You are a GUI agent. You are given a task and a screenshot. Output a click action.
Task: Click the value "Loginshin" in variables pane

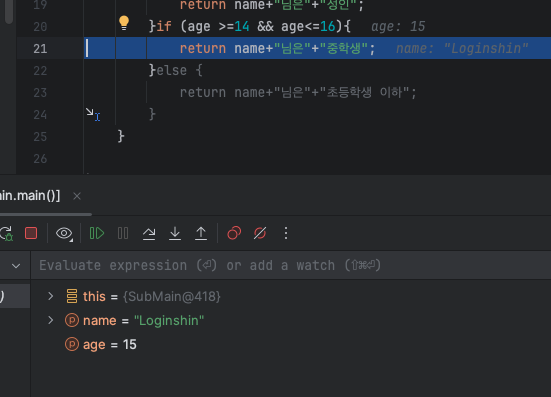coord(169,320)
